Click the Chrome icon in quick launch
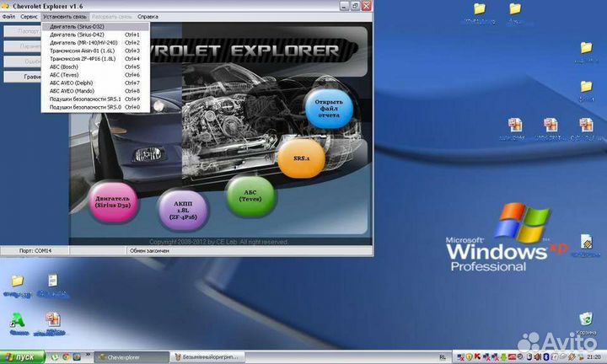 pyautogui.click(x=65, y=357)
